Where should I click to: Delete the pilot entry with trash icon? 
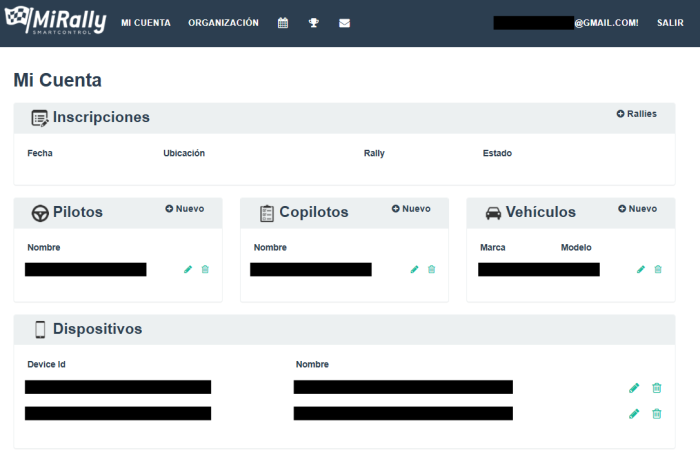(205, 269)
